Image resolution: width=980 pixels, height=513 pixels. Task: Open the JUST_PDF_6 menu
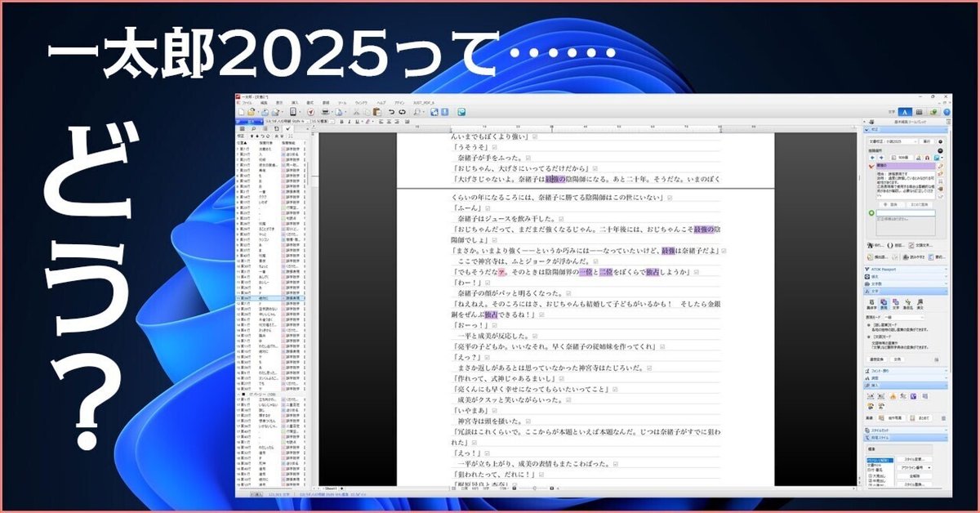[x=423, y=103]
